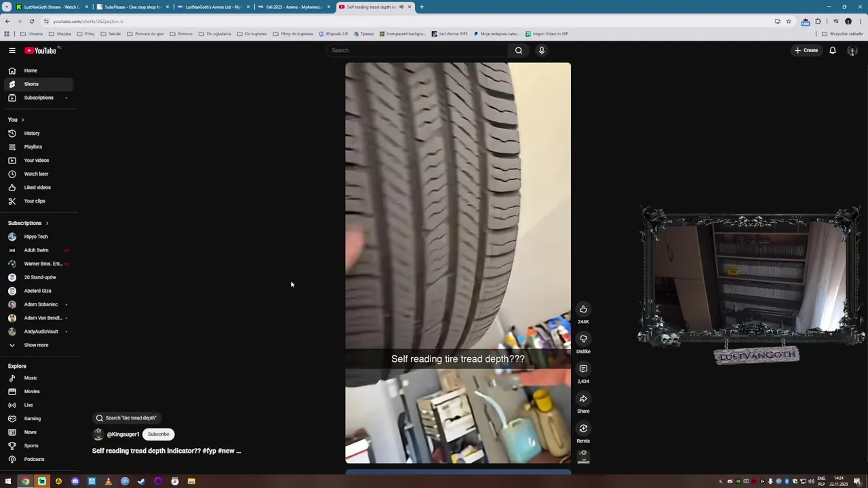
Task: Open Subscriptions from the sidebar
Action: coord(38,98)
